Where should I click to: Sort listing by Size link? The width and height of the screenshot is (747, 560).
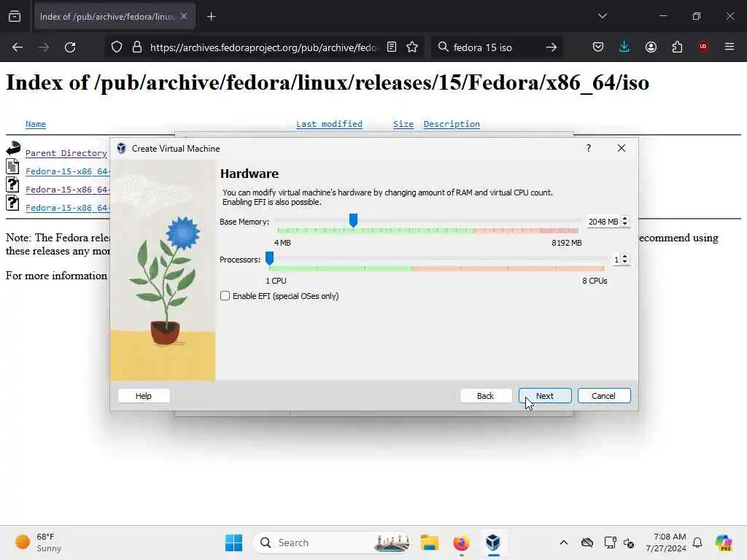click(403, 124)
